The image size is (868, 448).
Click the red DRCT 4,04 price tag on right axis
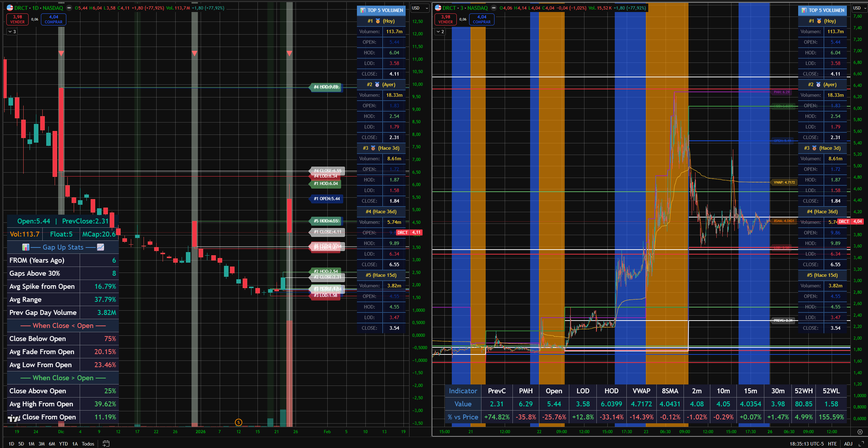(850, 222)
